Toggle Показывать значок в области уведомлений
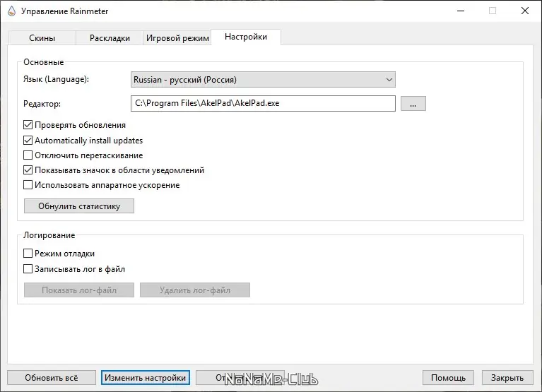This screenshot has height=392, width=542. click(28, 170)
